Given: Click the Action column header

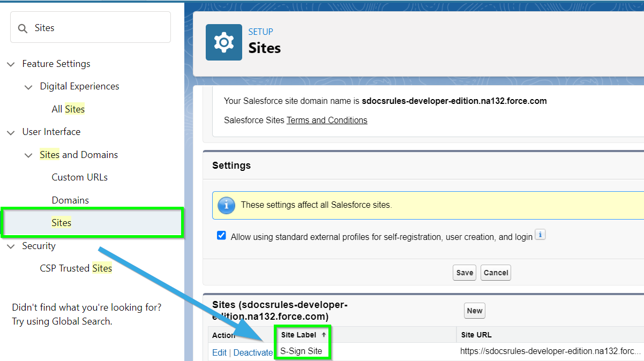Looking at the screenshot, I should point(223,335).
